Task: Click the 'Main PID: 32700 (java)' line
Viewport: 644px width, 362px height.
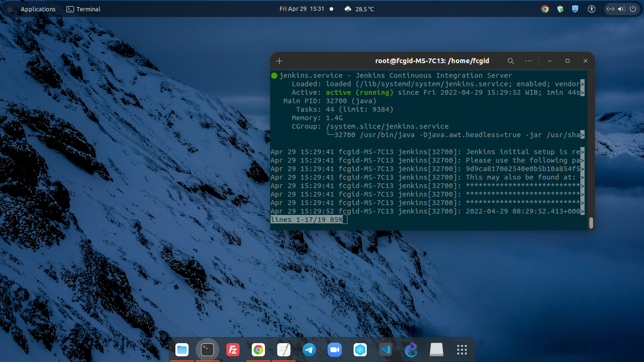Action: click(330, 101)
